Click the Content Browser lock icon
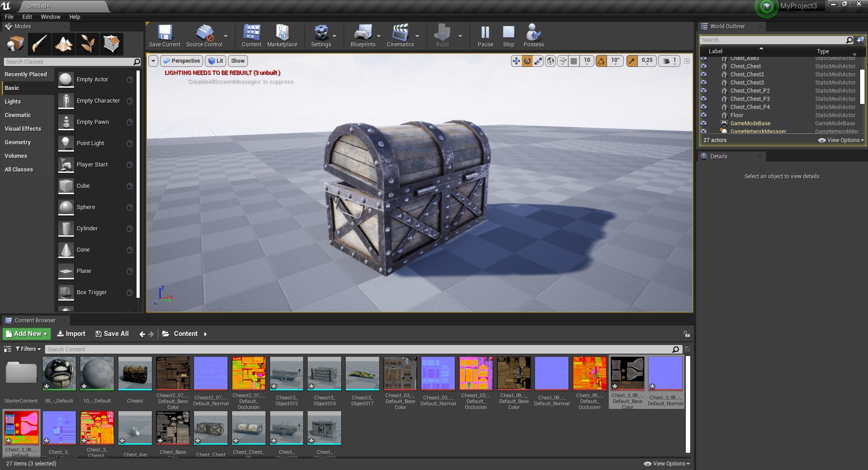 tap(687, 334)
